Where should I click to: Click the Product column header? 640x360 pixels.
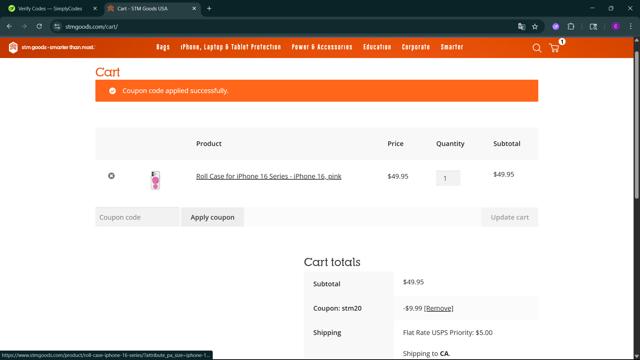point(209,144)
